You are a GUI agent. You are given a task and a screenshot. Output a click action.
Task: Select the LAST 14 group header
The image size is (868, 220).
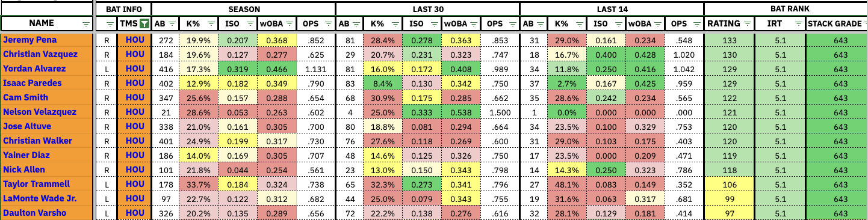click(612, 9)
